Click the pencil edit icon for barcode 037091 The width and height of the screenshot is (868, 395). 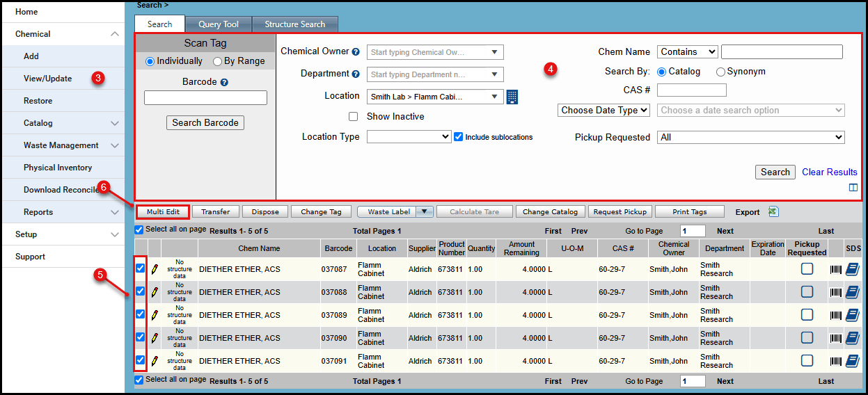pos(155,361)
